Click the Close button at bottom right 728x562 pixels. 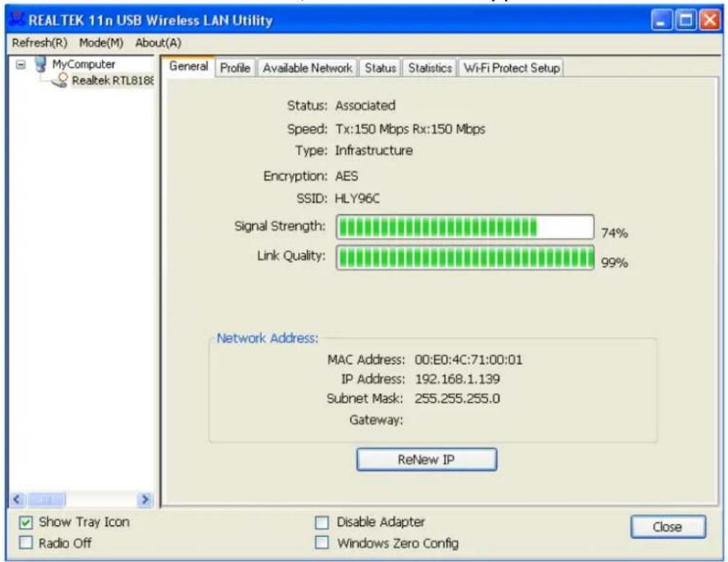click(x=667, y=527)
